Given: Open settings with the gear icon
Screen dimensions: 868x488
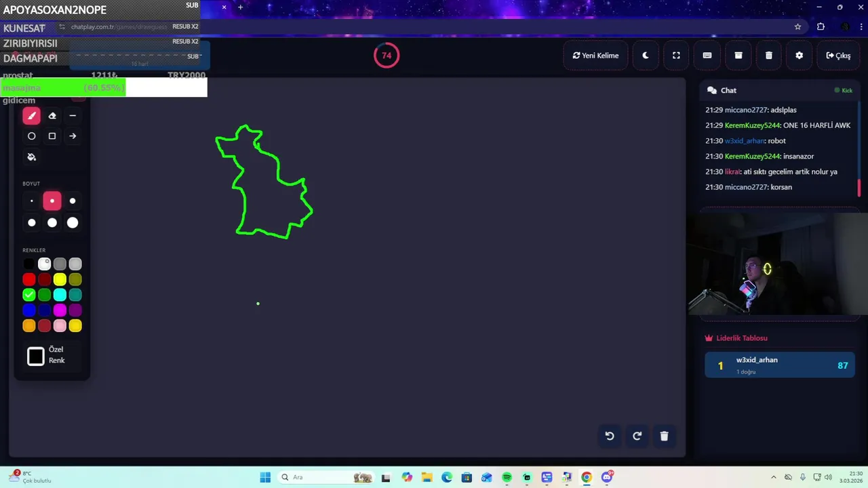Looking at the screenshot, I should [800, 56].
